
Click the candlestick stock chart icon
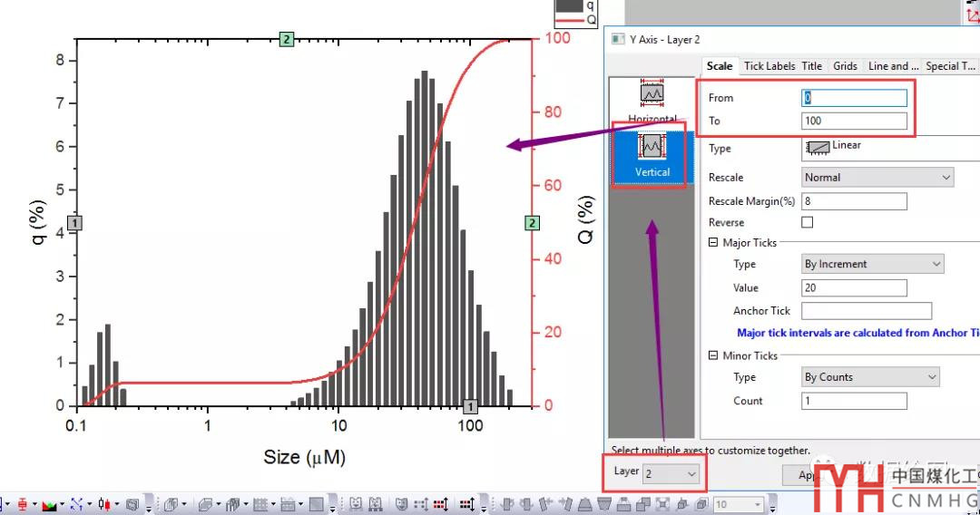(104, 504)
